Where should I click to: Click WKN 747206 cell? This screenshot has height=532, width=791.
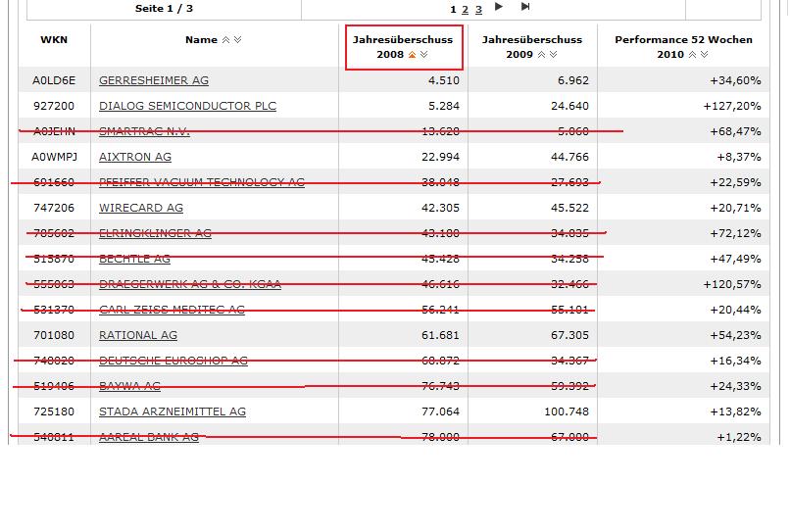pos(54,208)
